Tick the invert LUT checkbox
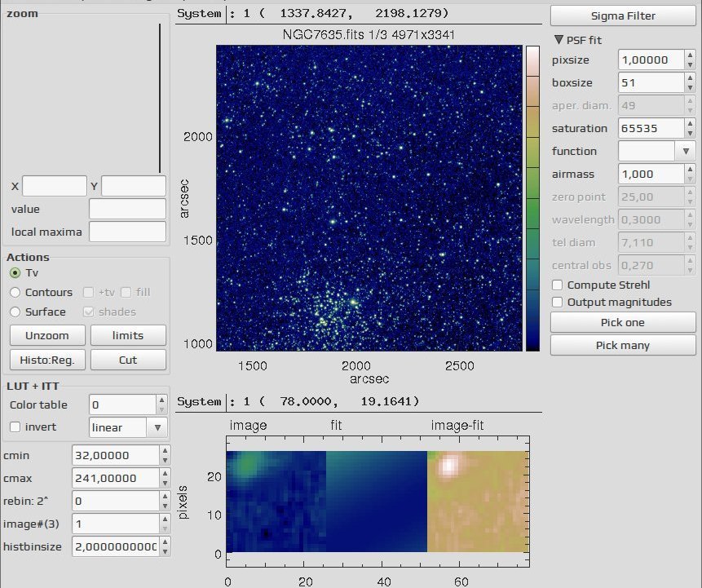 click(x=15, y=427)
